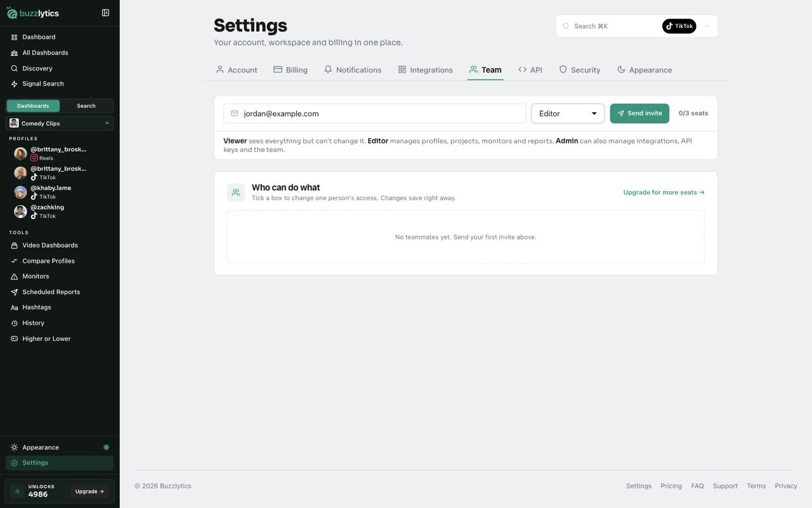
Task: Click Upgrade for more seats link
Action: [x=664, y=192]
